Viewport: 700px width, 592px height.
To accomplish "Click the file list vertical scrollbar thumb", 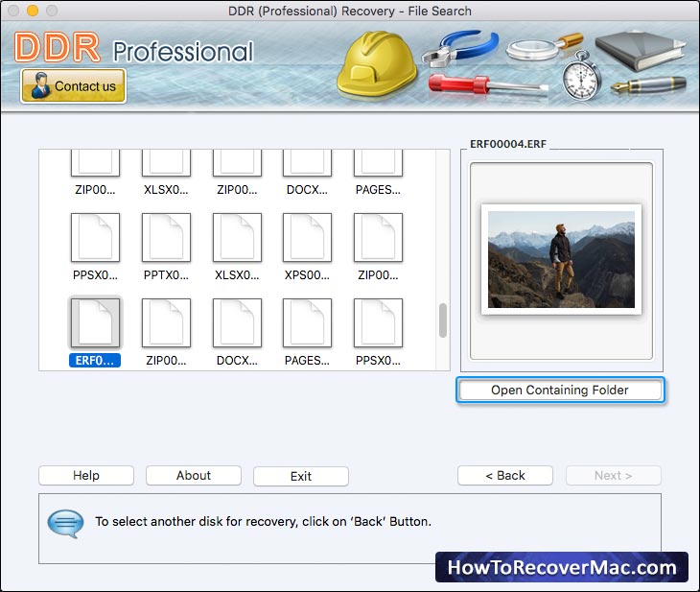I will click(443, 320).
